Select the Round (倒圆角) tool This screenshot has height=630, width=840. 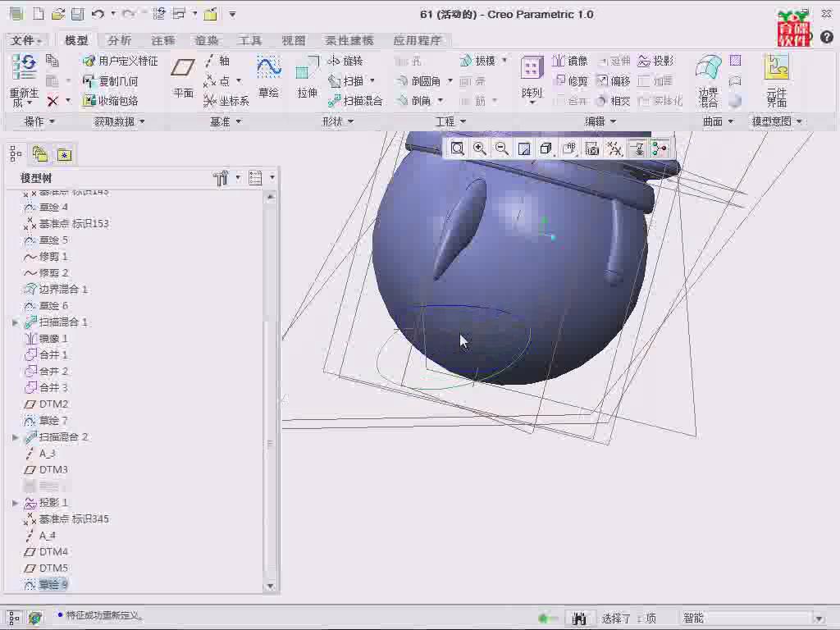[x=419, y=81]
